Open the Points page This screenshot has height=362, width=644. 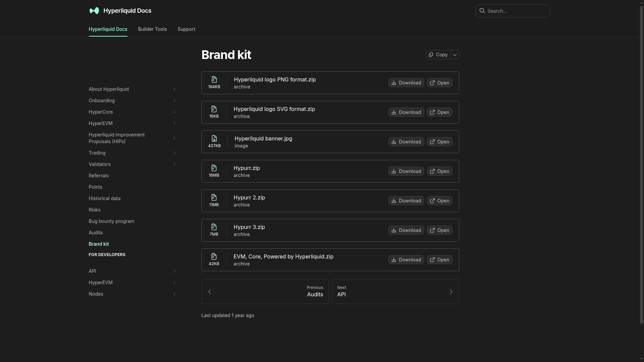coord(96,187)
